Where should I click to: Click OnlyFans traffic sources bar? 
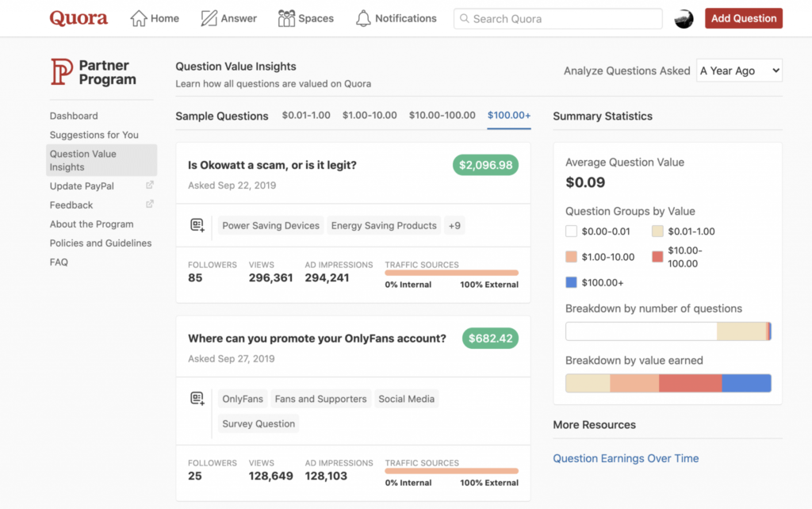pyautogui.click(x=451, y=471)
